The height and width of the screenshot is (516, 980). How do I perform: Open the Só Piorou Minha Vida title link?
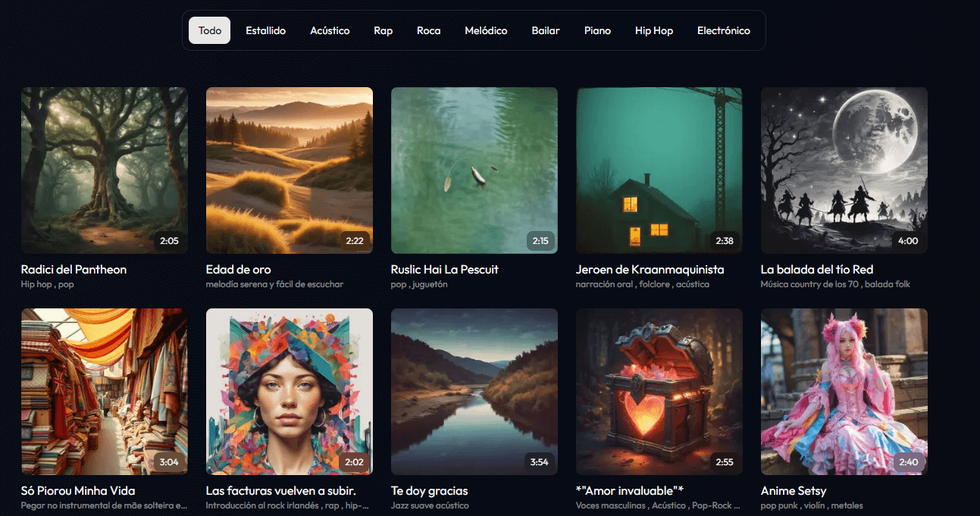tap(78, 491)
